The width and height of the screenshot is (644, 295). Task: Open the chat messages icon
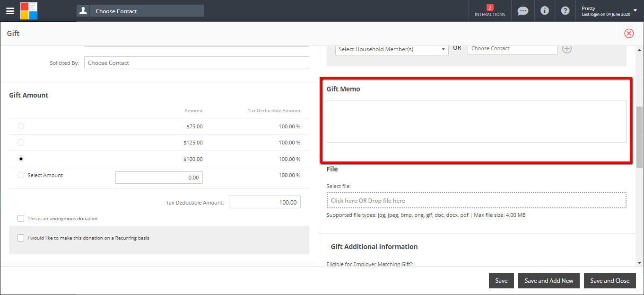(x=523, y=10)
